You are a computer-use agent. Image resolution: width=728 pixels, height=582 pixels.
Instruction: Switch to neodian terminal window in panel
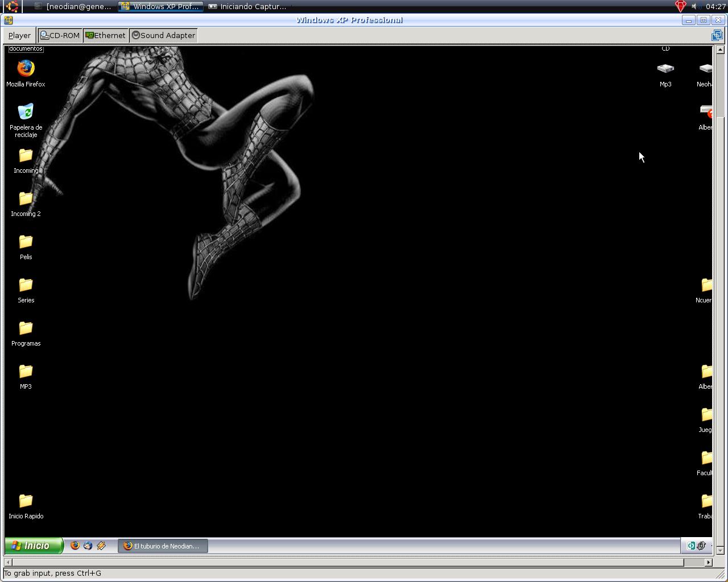coord(73,6)
